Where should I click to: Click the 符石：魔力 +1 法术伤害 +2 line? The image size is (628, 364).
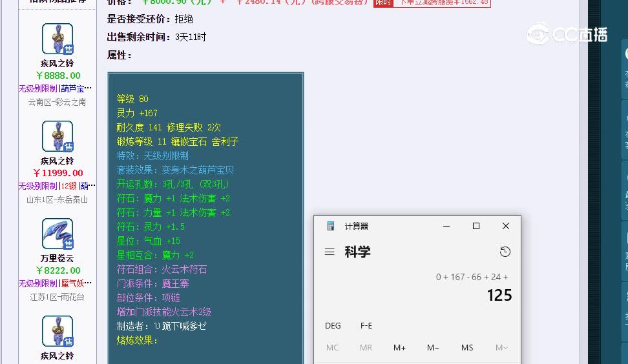point(173,198)
